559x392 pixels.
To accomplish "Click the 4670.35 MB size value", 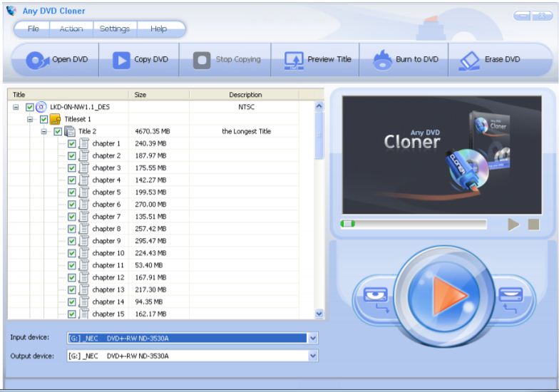I will pyautogui.click(x=153, y=131).
